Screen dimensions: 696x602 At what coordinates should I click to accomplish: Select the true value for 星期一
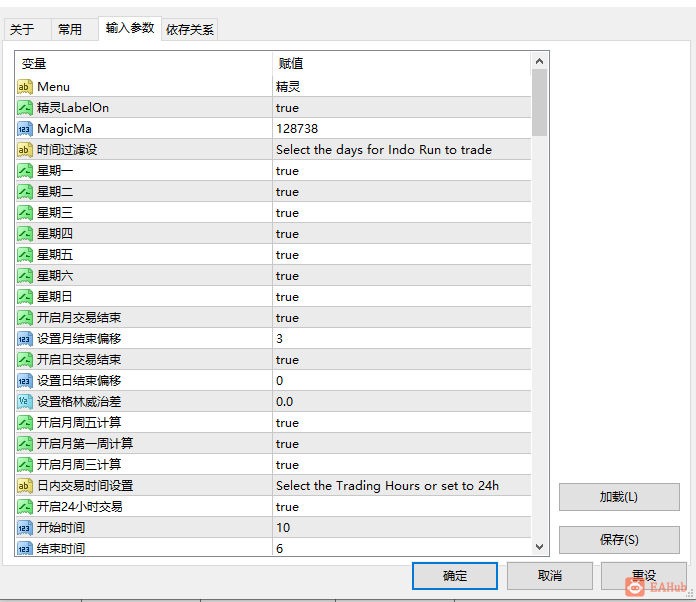pos(287,171)
